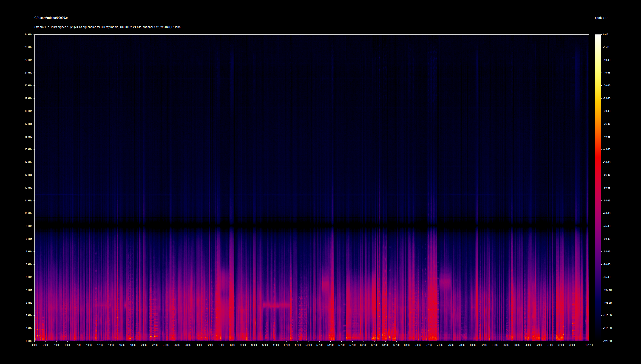Select the 0:00 time marker
The image size is (641, 364).
point(34,345)
